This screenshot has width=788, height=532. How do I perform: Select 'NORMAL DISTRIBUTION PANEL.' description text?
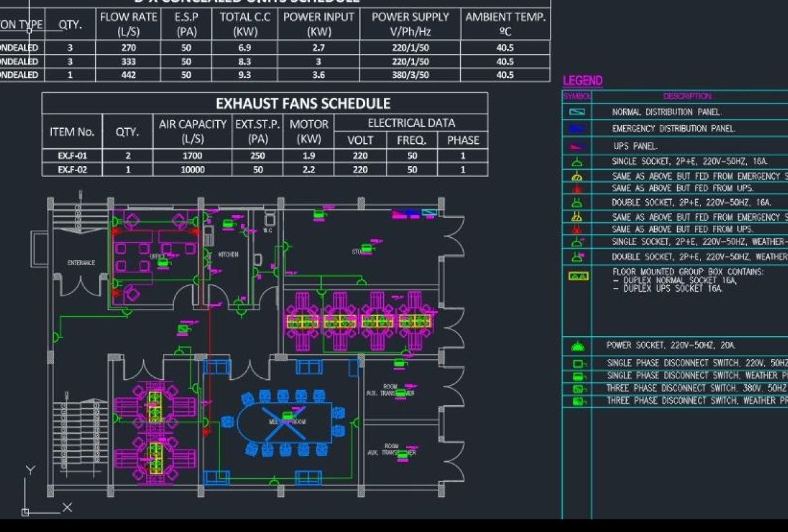666,112
